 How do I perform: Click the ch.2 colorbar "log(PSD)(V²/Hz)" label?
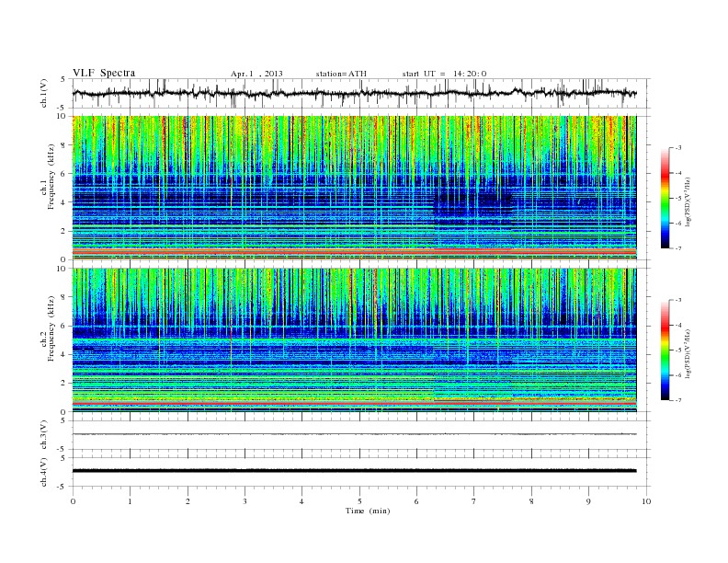(x=688, y=353)
